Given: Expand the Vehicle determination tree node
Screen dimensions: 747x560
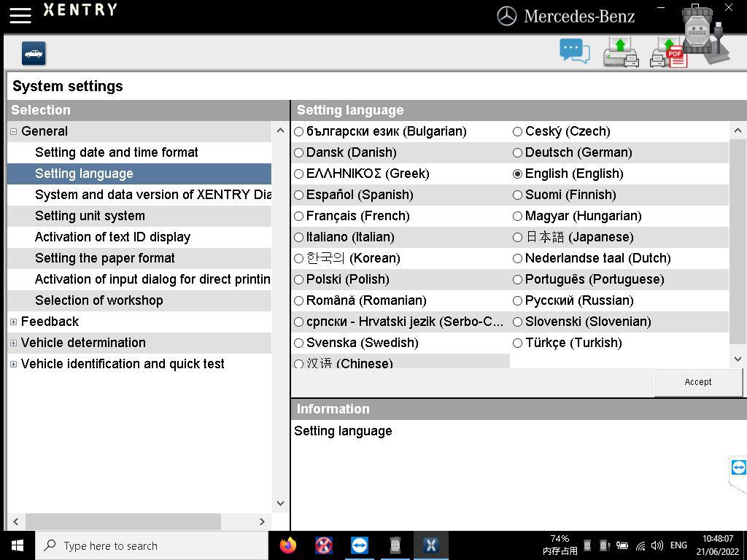Looking at the screenshot, I should point(13,343).
